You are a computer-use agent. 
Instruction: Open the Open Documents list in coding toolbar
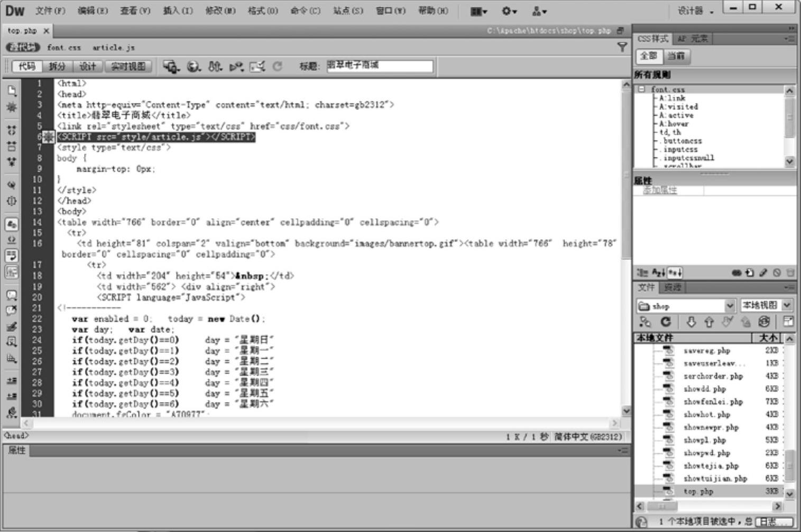pyautogui.click(x=11, y=90)
